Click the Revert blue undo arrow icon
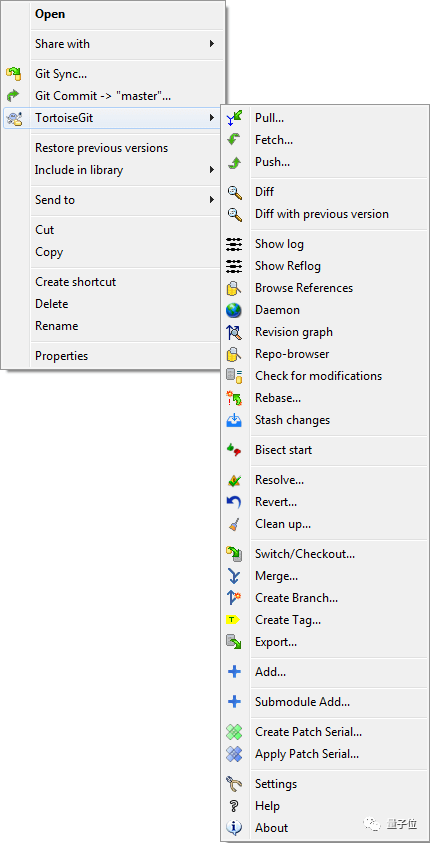The width and height of the screenshot is (430, 843). point(234,502)
